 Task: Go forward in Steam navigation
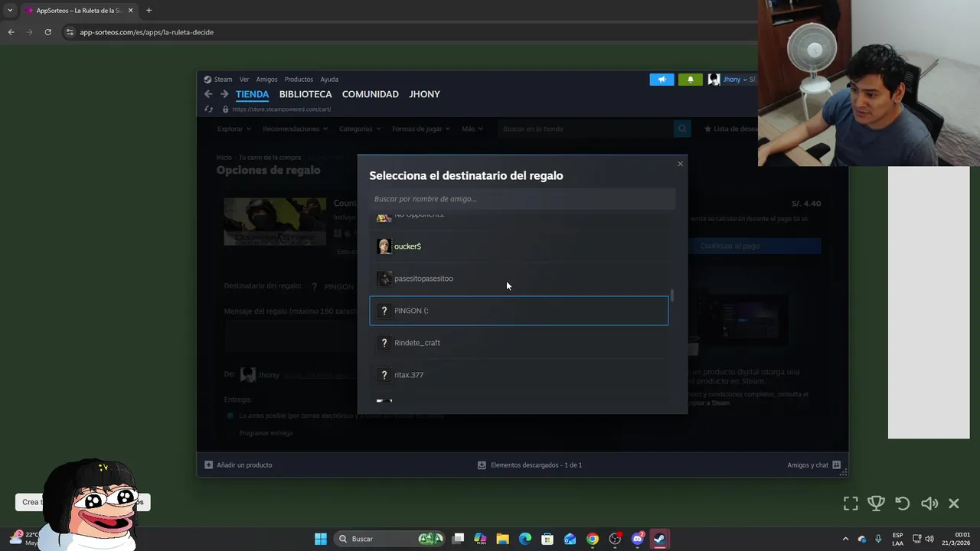(224, 94)
